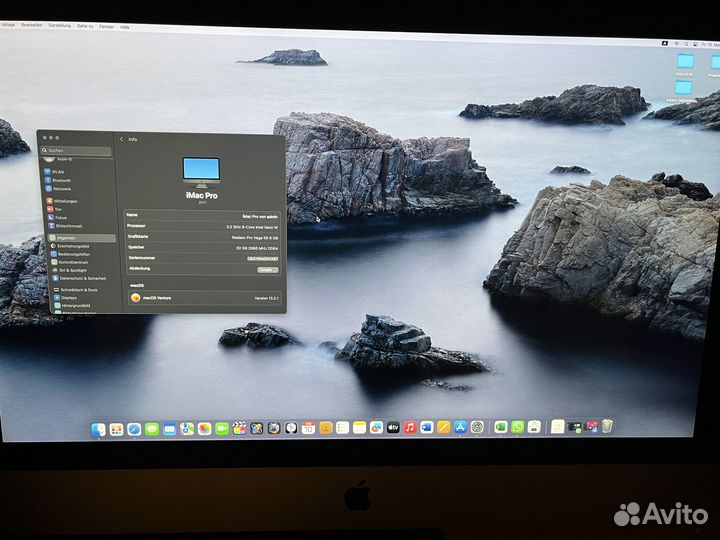Open Apple TV app in Dock
The image size is (720, 540).
[x=394, y=428]
